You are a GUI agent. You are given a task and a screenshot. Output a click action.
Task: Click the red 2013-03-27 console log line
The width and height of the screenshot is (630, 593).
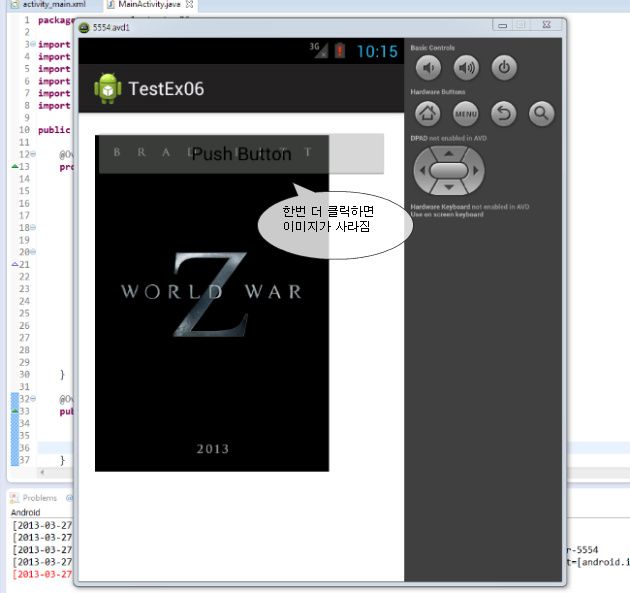tap(42, 574)
